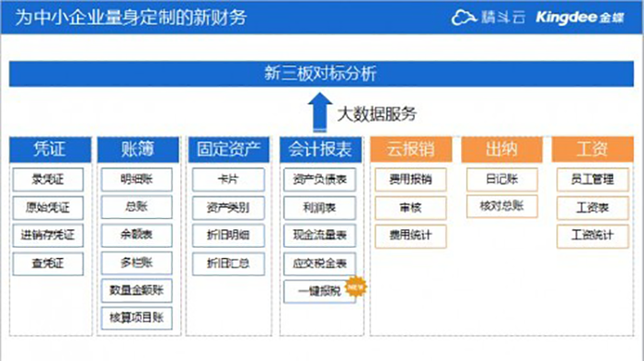Open 核算项目账 entry

[x=137, y=318]
